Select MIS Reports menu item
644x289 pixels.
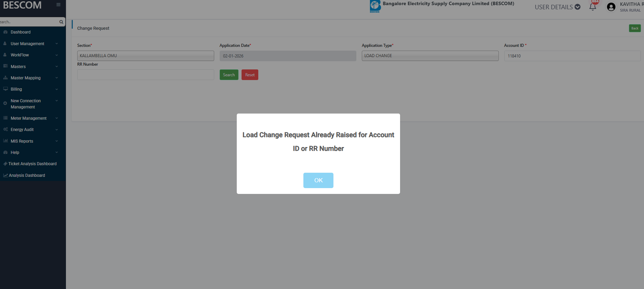(22, 141)
